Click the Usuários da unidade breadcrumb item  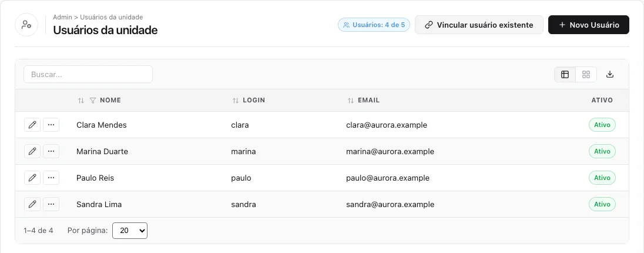pyautogui.click(x=111, y=17)
